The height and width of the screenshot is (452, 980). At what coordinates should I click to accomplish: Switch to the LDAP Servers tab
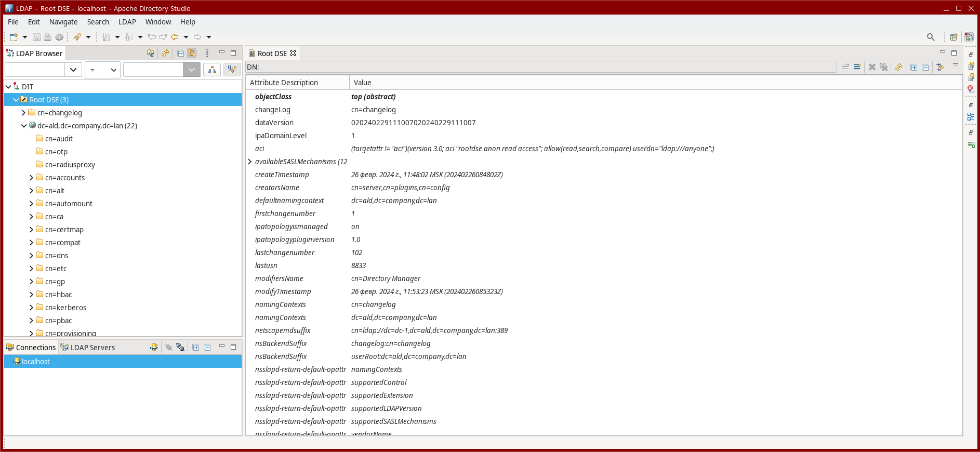point(87,348)
